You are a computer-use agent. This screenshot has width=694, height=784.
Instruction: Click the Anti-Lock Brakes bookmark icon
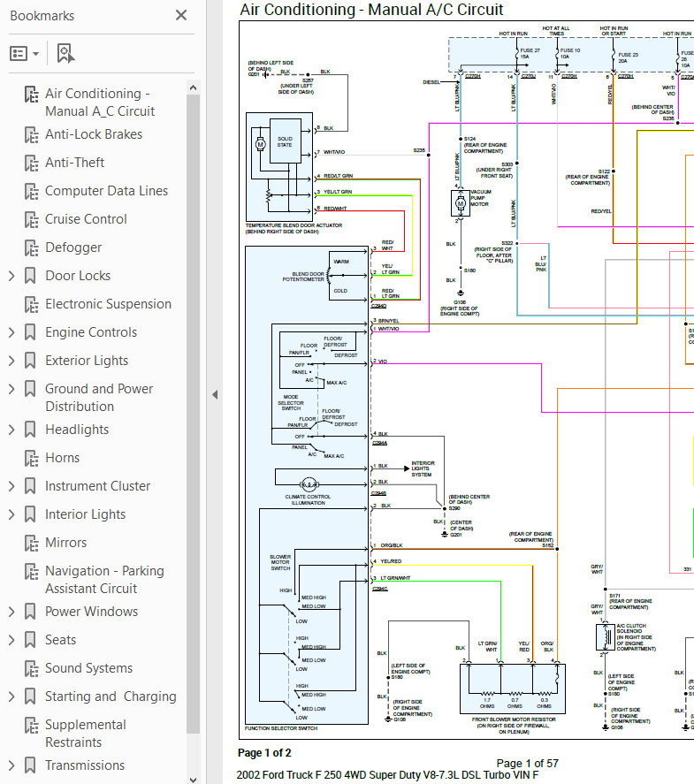[x=31, y=134]
